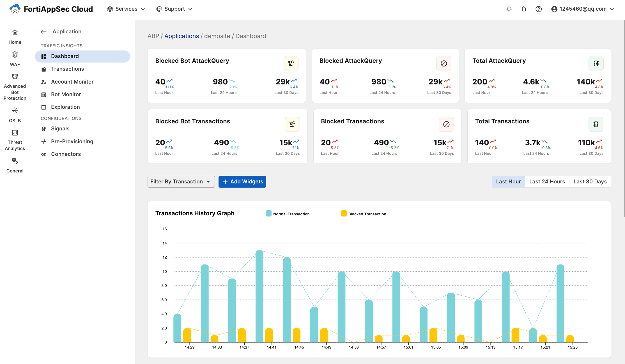Click the General settings gears icon
The image size is (625, 364).
pos(15,161)
